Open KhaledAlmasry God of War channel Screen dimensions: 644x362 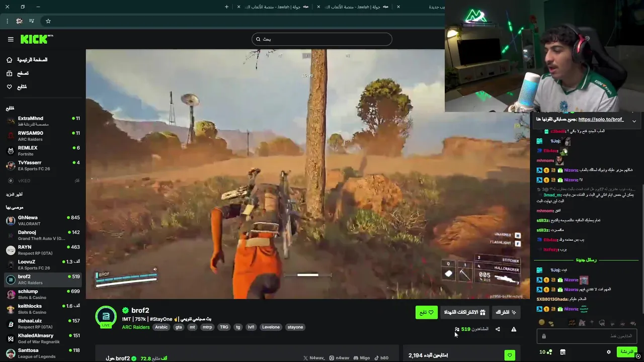pyautogui.click(x=43, y=338)
